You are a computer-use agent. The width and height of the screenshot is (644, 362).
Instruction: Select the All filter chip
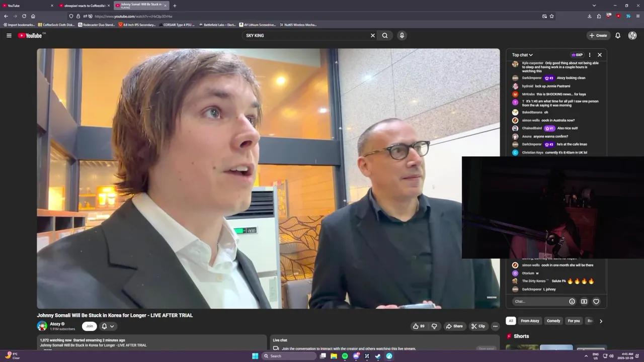511,321
